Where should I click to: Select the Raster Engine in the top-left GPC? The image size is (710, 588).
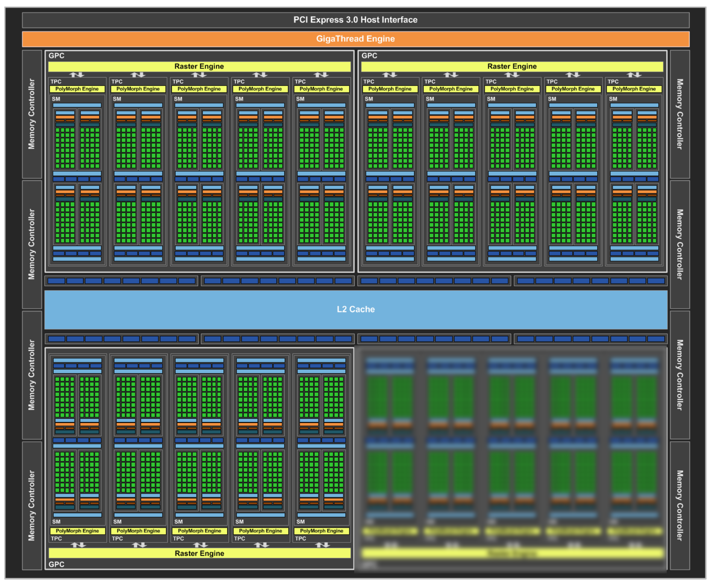tap(199, 67)
